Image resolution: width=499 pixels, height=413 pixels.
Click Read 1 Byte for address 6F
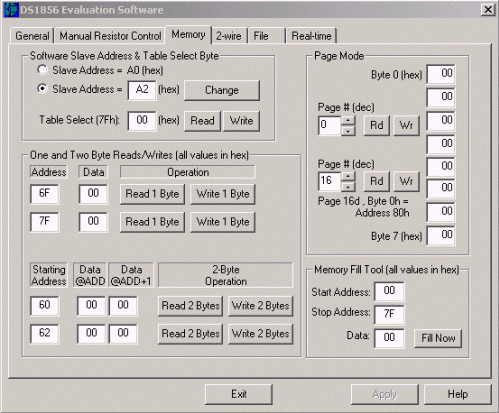point(152,194)
